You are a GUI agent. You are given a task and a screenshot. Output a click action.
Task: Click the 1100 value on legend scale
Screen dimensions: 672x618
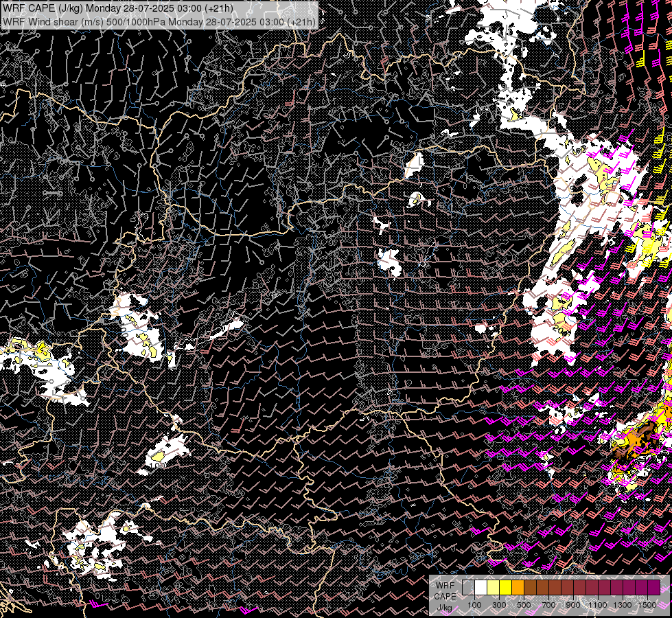(598, 605)
